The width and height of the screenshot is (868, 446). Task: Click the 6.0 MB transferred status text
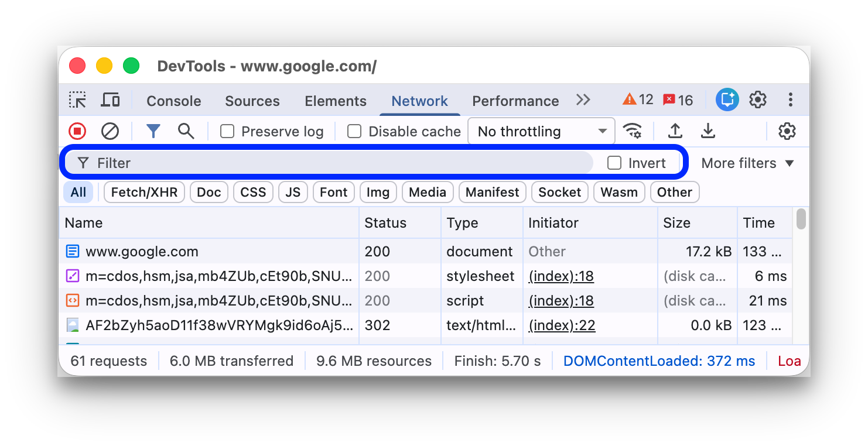click(x=231, y=361)
